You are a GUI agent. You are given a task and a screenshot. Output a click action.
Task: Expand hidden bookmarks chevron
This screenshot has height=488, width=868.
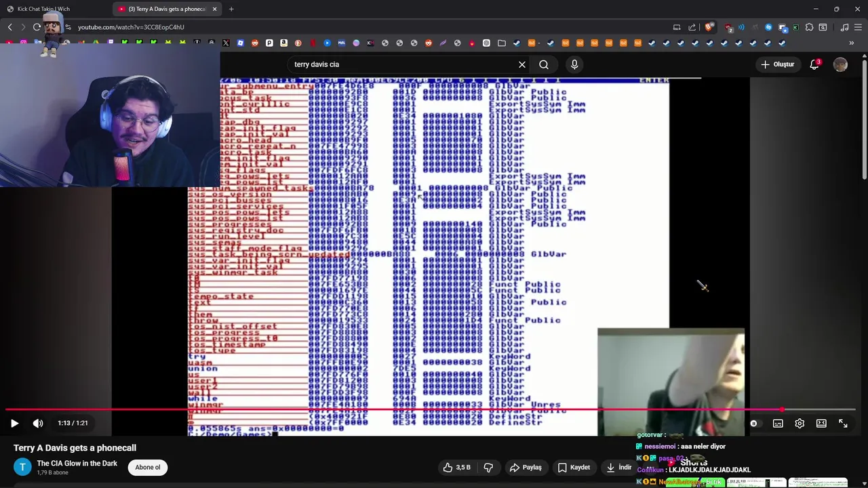tap(852, 43)
